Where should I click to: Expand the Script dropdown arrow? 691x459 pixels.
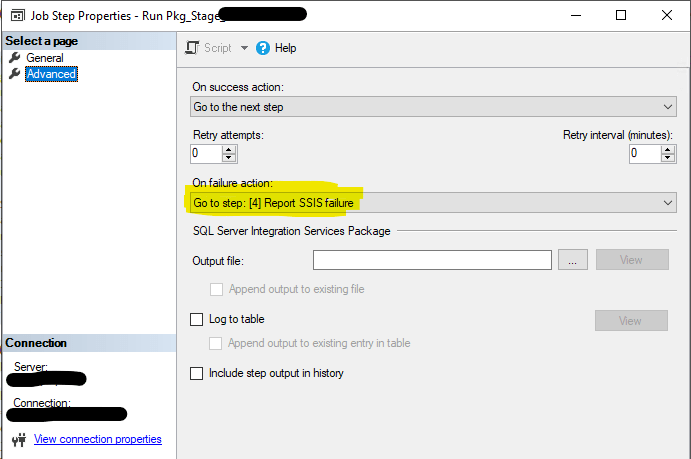[x=244, y=48]
